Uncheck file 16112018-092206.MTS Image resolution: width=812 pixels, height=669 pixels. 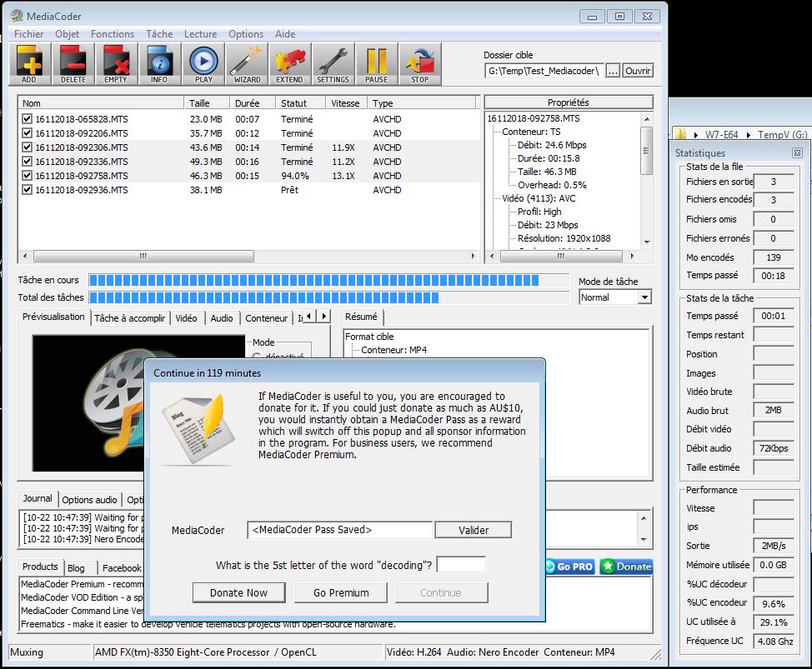pyautogui.click(x=27, y=133)
